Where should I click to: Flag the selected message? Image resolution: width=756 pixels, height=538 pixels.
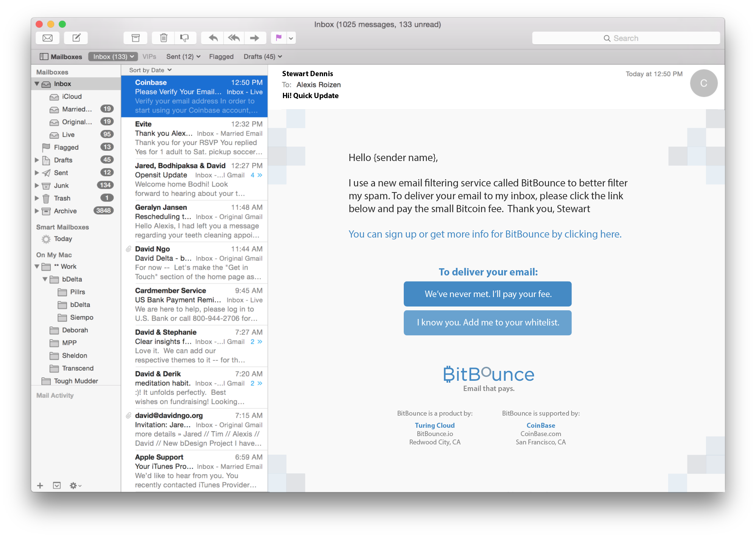(x=279, y=38)
